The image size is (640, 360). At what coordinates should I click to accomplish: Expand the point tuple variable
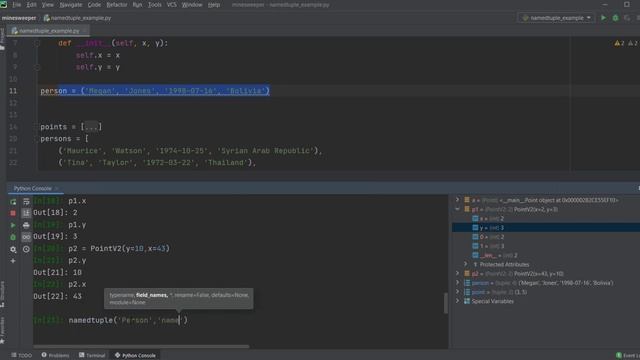(458, 292)
